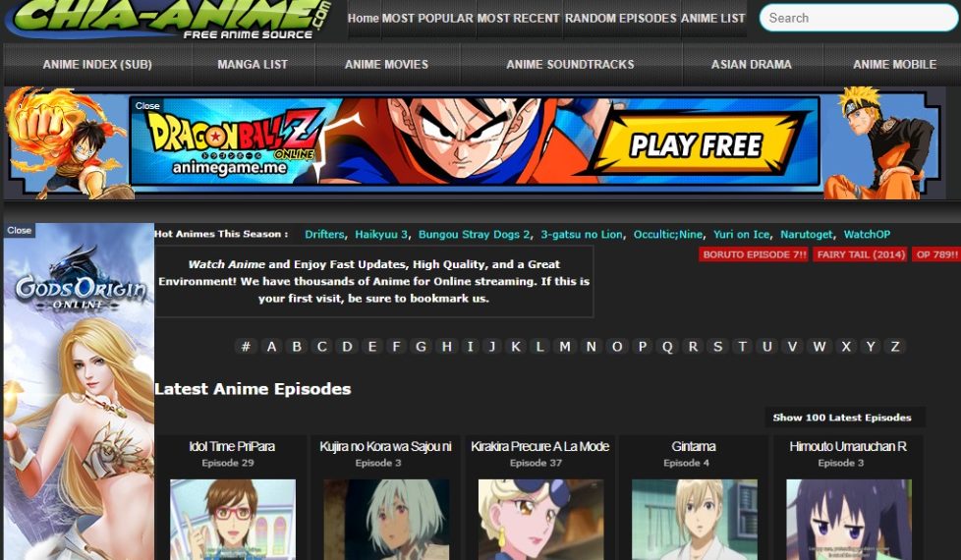Open the Most Popular menu item
This screenshot has width=961, height=560.
pos(426,18)
